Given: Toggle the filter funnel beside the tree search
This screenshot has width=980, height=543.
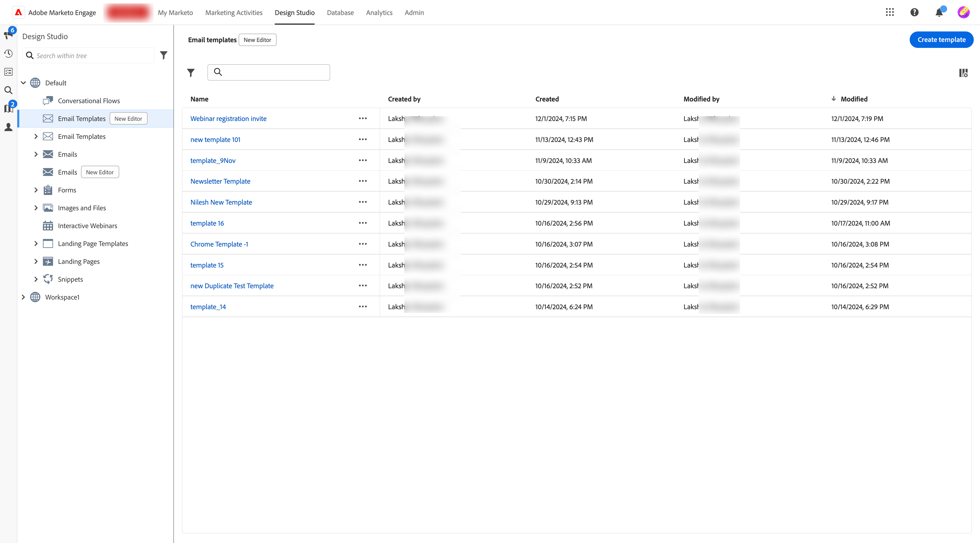Looking at the screenshot, I should click(x=164, y=55).
